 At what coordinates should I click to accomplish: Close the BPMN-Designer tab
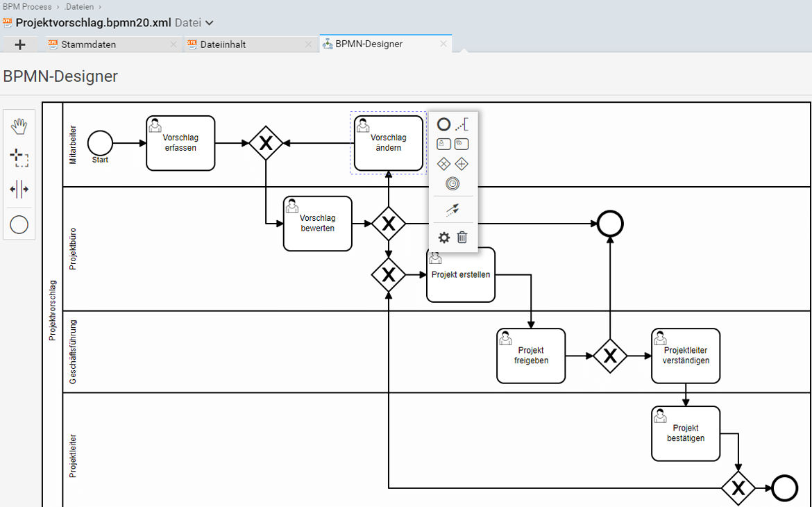[443, 44]
